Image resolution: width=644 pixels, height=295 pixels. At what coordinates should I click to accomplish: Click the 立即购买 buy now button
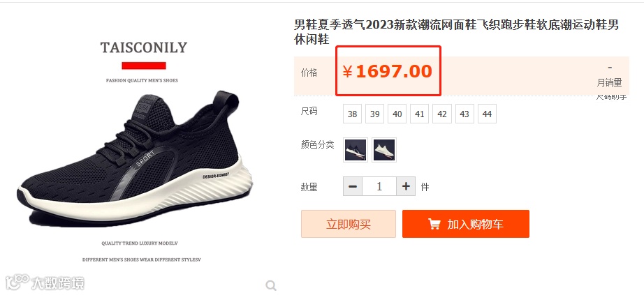pos(349,224)
